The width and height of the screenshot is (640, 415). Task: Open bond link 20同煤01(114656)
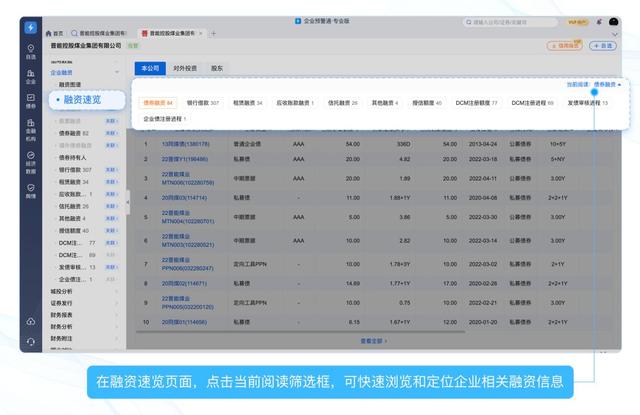pos(184,322)
